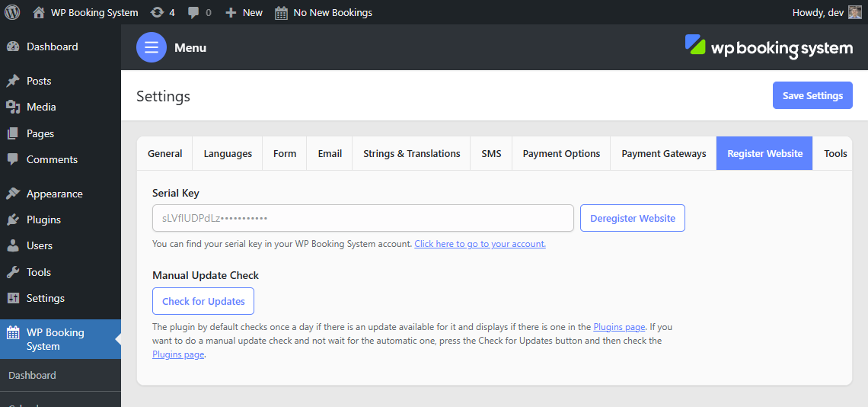This screenshot has height=407, width=868.
Task: Select the Register Website tab
Action: pos(764,154)
